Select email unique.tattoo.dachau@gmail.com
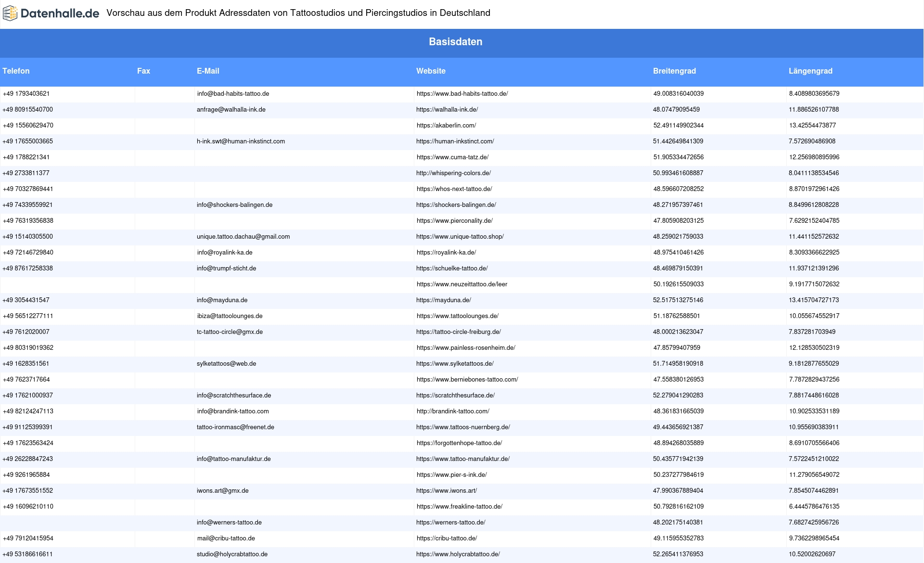Viewport: 924px width, 563px height. pyautogui.click(x=243, y=237)
